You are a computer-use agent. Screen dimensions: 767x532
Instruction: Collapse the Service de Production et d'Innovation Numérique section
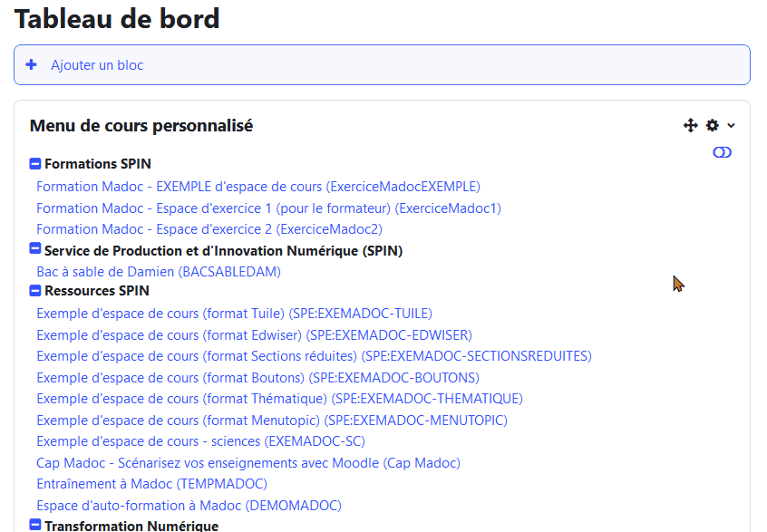click(x=34, y=250)
